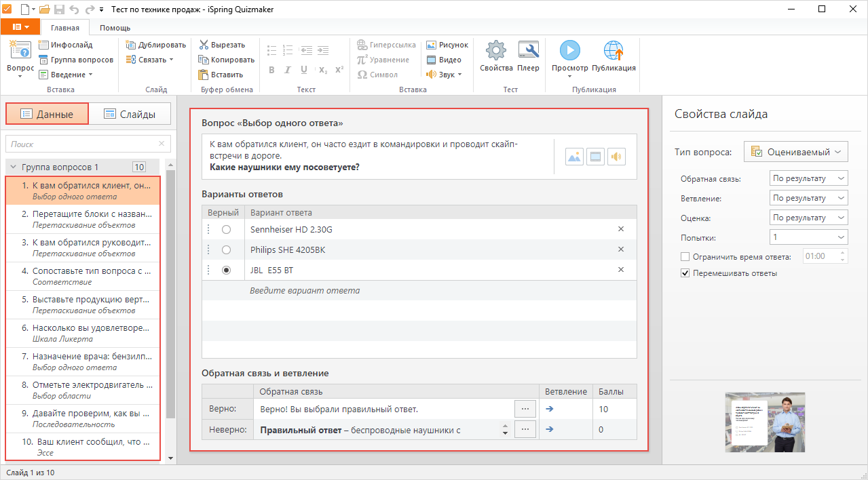Open the Тип вопроса Оцениваемый dropdown
The width and height of the screenshot is (868, 480).
(x=796, y=152)
